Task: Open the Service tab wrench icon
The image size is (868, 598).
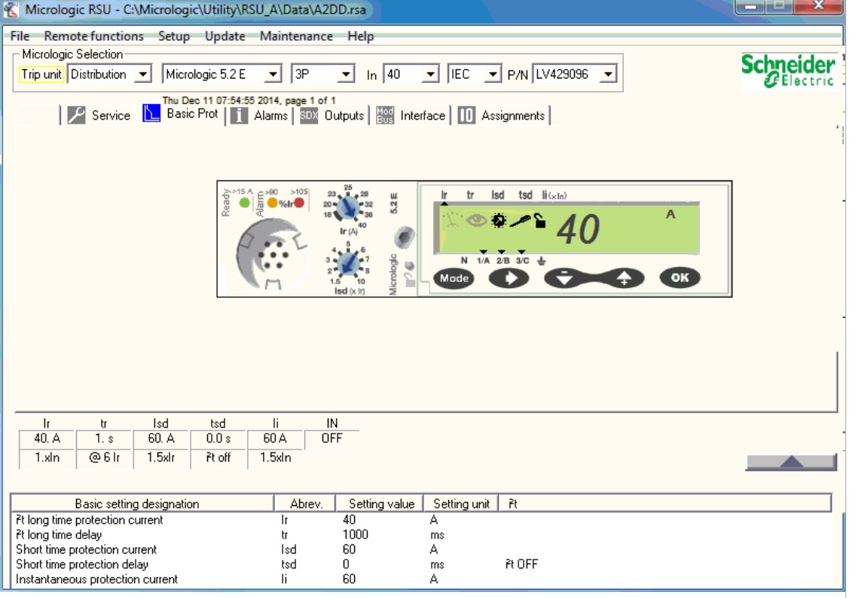Action: [76, 115]
